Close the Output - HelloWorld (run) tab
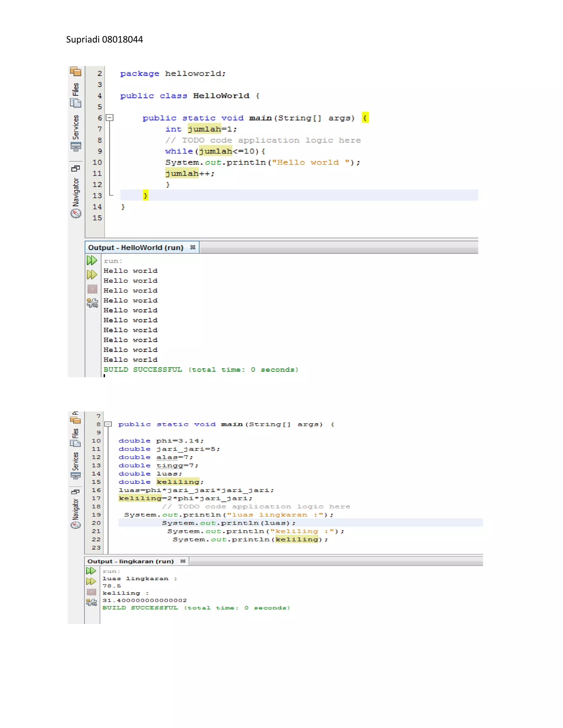Viewport: 563px width, 728px height. coord(193,247)
